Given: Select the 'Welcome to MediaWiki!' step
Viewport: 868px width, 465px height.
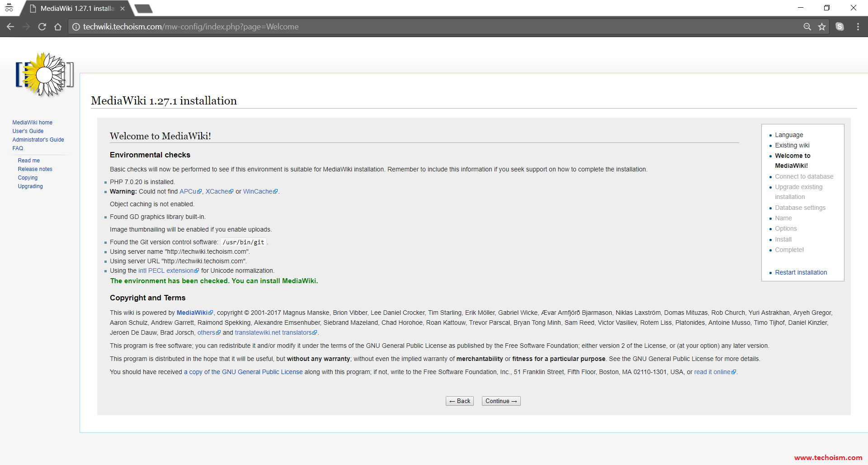Looking at the screenshot, I should [x=793, y=161].
